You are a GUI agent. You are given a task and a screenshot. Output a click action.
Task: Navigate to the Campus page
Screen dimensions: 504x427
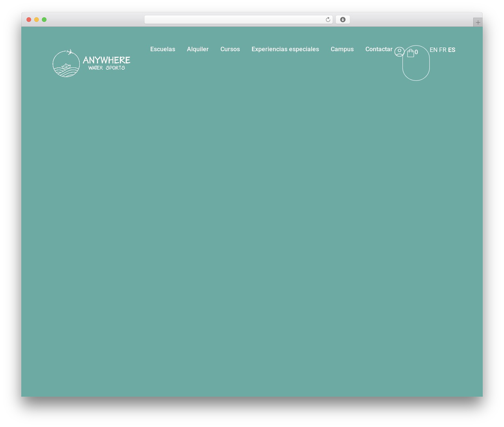click(x=342, y=49)
